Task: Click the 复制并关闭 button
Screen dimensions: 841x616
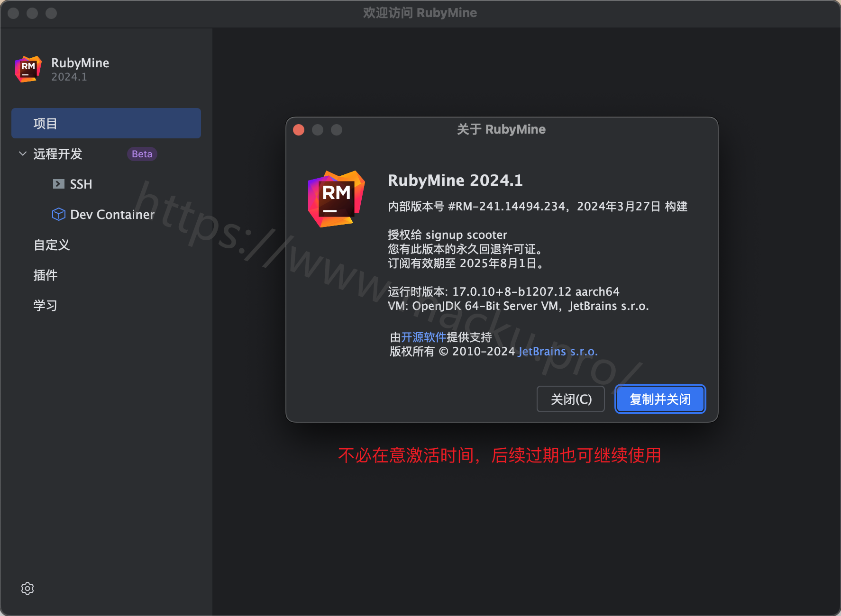Action: [x=660, y=399]
